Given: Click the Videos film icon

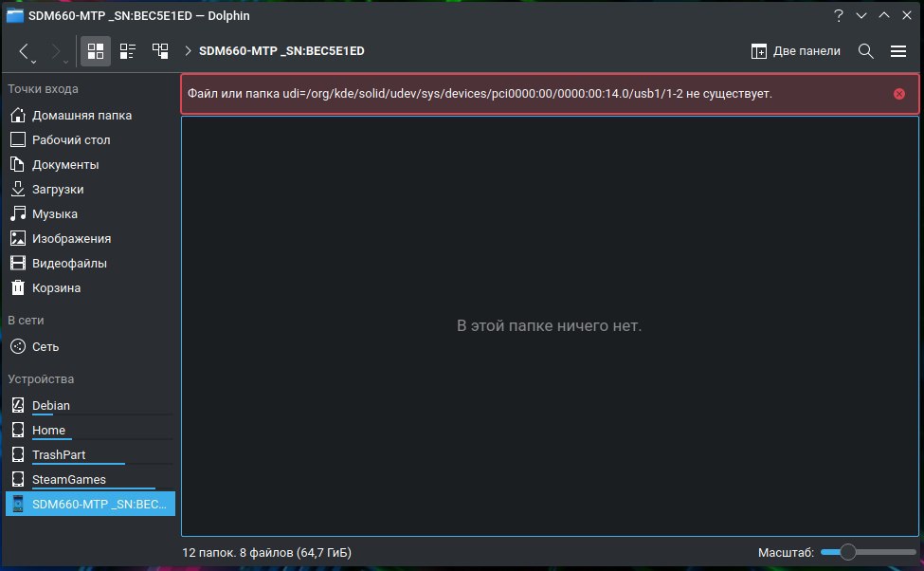Looking at the screenshot, I should 18,263.
